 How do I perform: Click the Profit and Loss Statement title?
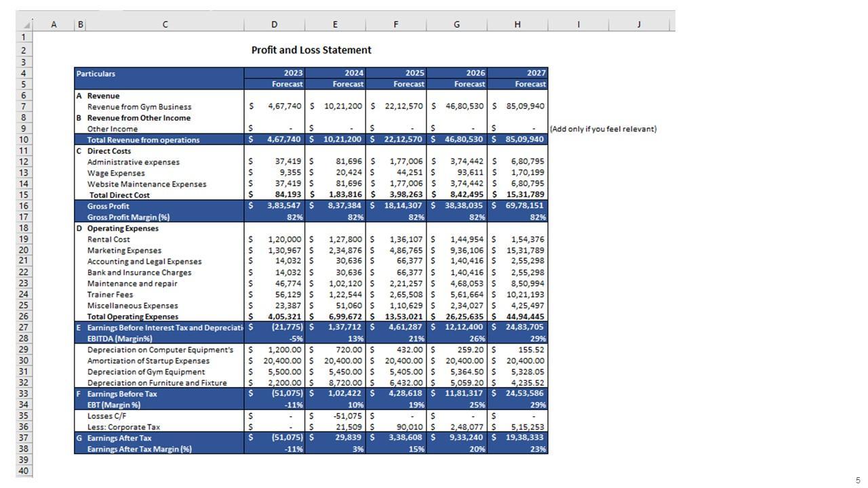click(311, 50)
